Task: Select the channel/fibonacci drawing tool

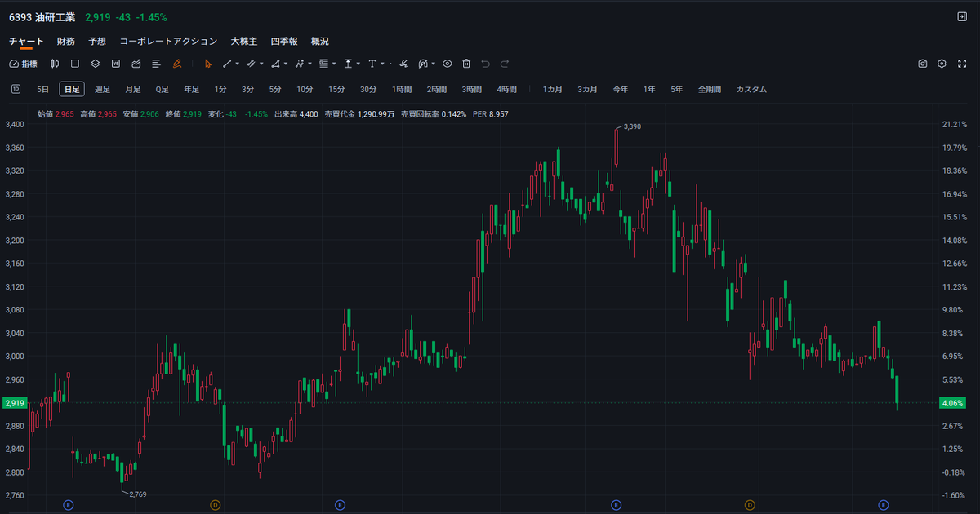Action: pos(251,64)
